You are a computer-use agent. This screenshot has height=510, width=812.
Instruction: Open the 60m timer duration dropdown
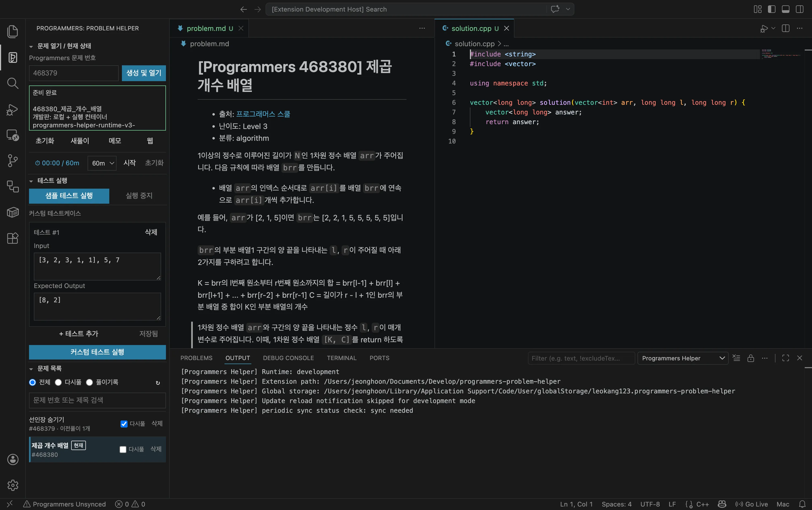[102, 163]
